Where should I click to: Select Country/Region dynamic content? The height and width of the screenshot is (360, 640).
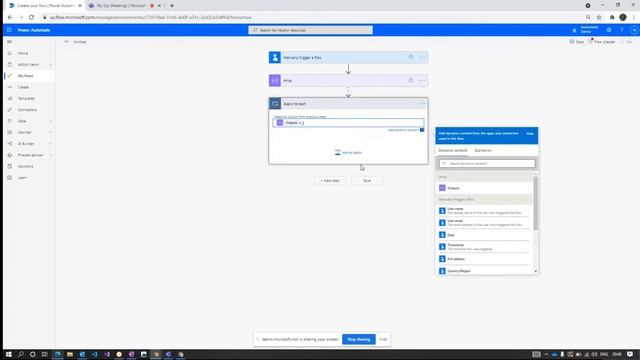484,271
